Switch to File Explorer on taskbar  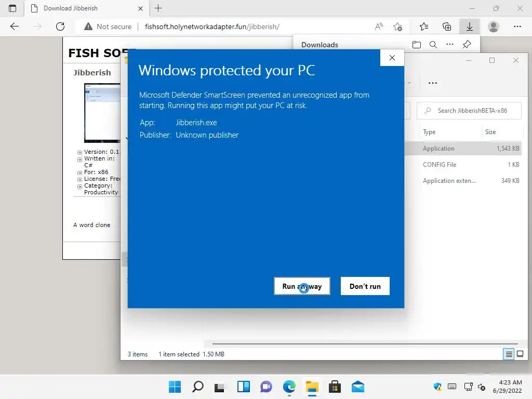(x=312, y=387)
